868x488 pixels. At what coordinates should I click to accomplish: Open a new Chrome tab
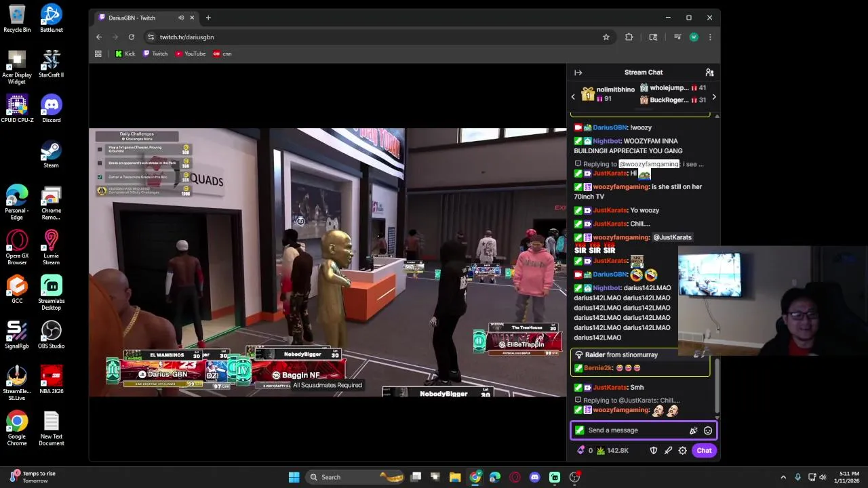(208, 18)
